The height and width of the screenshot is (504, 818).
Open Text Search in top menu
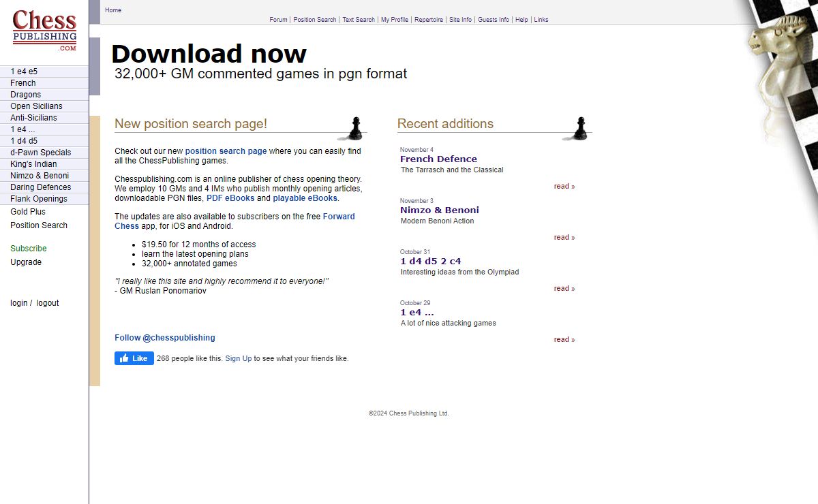(x=359, y=20)
